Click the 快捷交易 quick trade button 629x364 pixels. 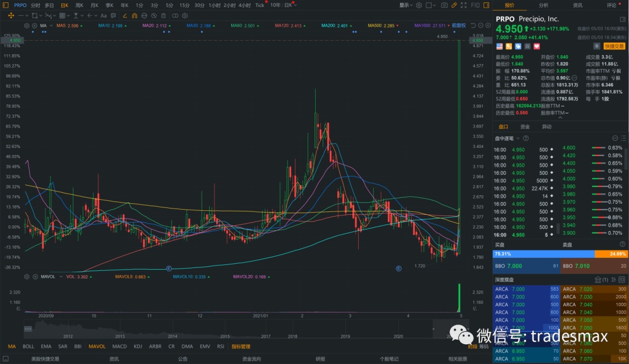(x=614, y=46)
